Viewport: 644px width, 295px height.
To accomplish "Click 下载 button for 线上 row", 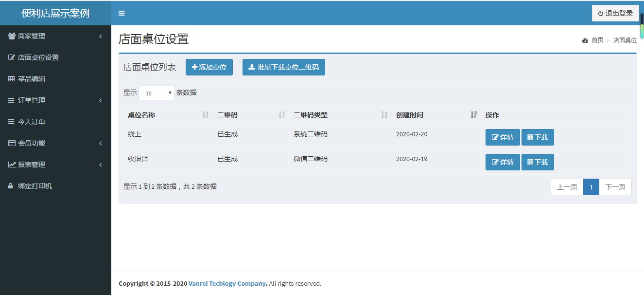I will pyautogui.click(x=538, y=137).
